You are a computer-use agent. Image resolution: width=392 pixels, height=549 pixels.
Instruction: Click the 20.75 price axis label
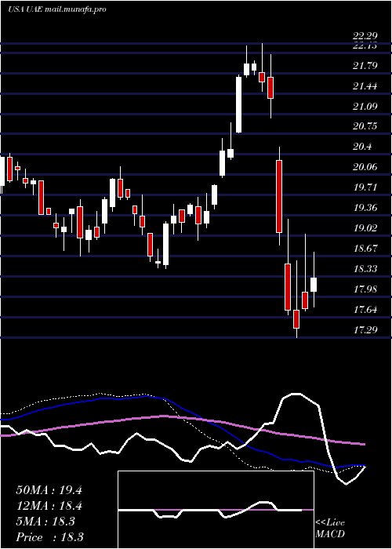point(365,126)
